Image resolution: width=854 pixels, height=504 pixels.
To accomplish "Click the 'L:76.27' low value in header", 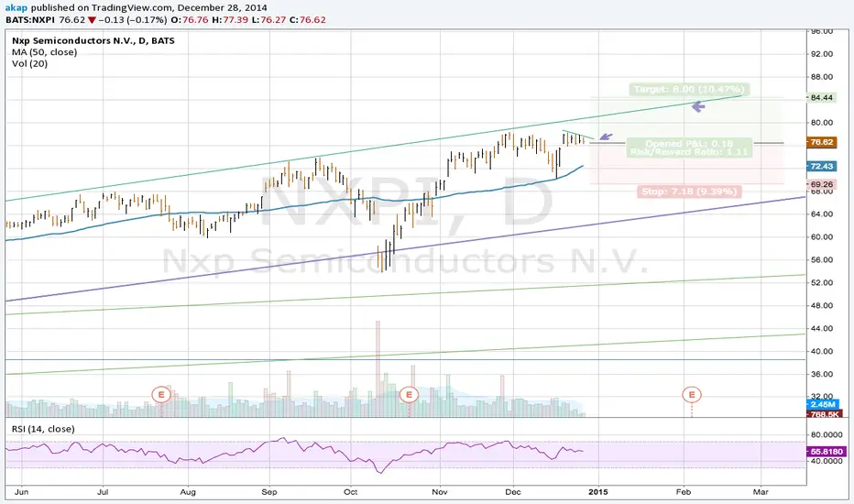I will click(x=268, y=19).
